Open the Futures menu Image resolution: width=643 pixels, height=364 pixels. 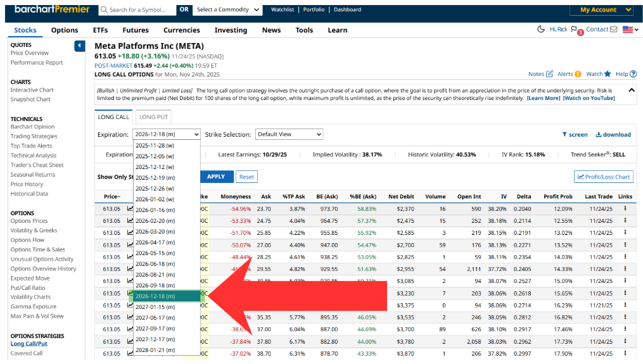(136, 30)
